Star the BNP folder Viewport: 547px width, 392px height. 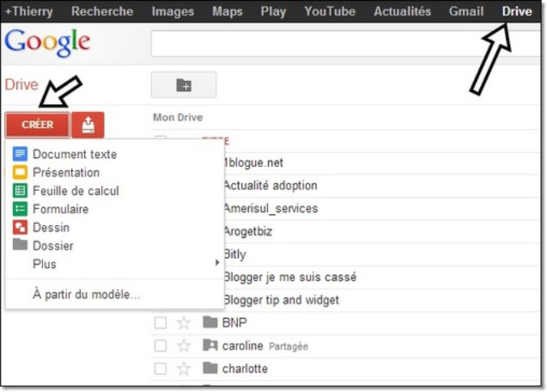[183, 323]
